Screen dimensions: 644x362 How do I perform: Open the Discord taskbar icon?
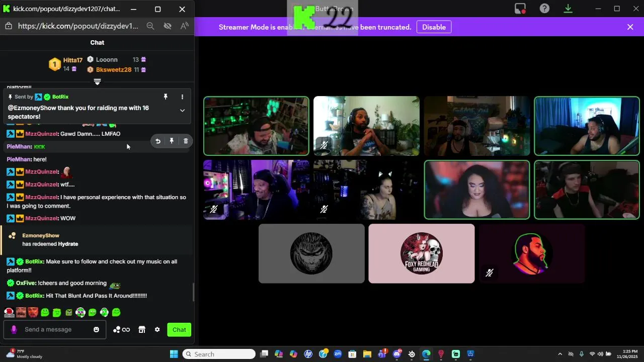point(397,354)
